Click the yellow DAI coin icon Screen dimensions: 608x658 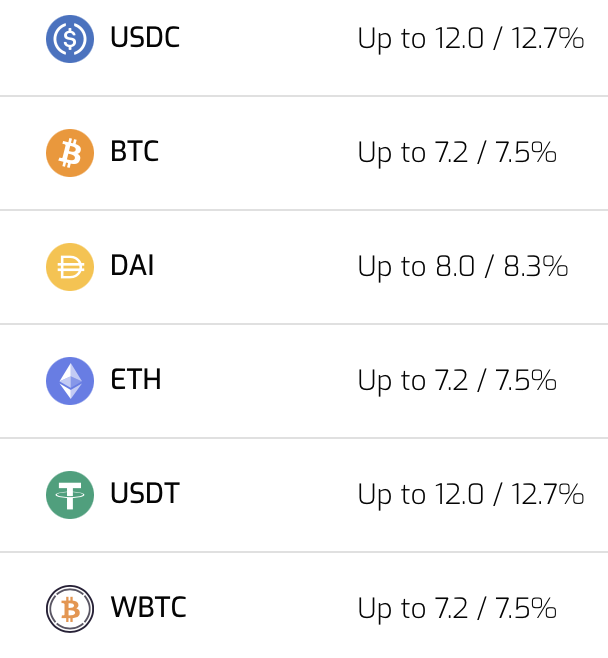[70, 267]
